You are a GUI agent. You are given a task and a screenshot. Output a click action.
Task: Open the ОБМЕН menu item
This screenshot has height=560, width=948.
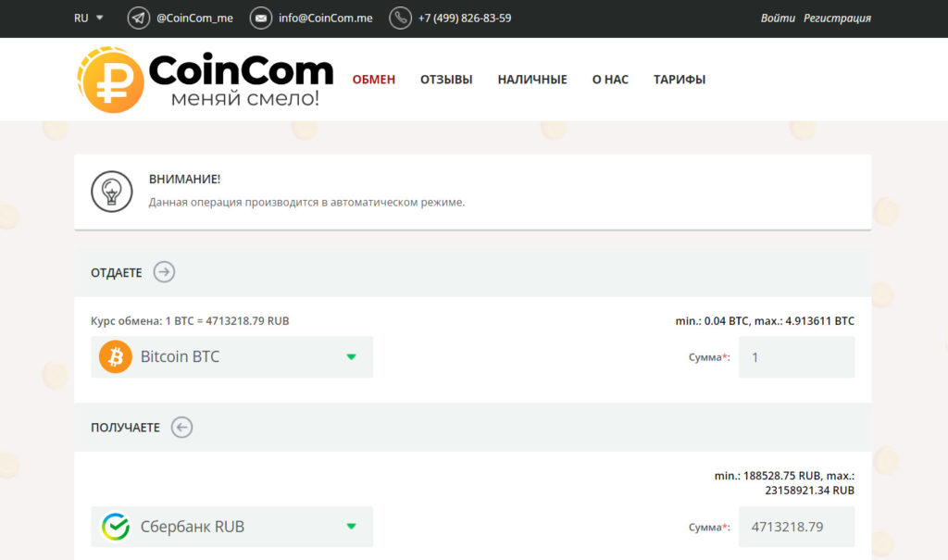[x=374, y=80]
